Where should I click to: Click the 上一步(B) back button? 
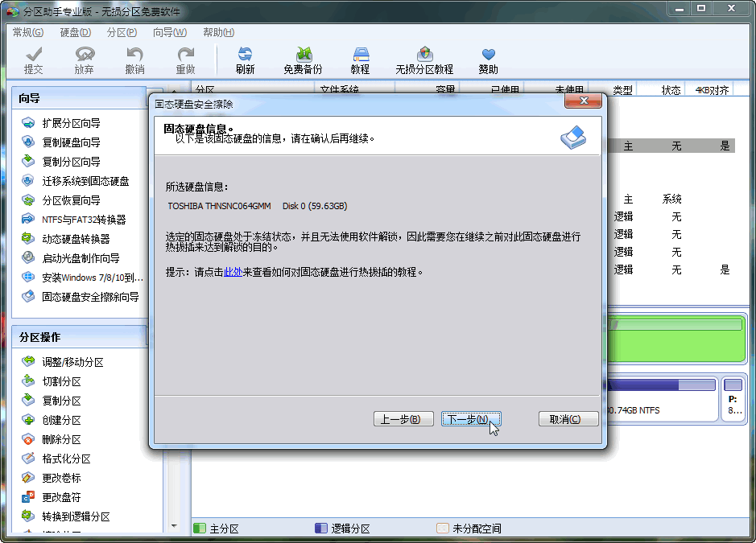[403, 419]
